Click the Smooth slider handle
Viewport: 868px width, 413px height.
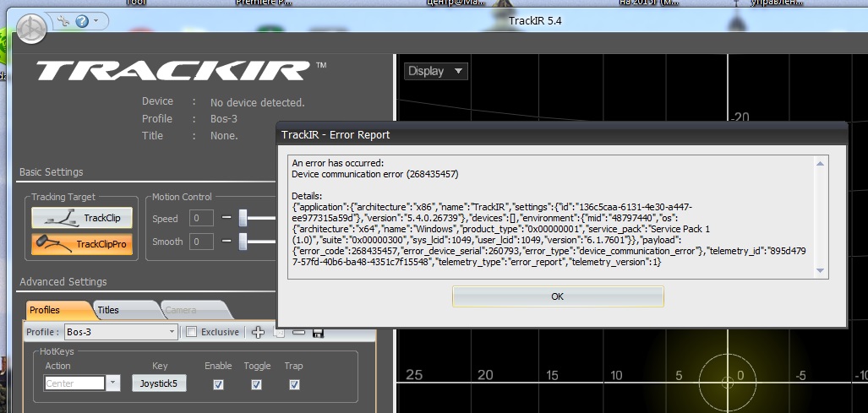click(243, 241)
